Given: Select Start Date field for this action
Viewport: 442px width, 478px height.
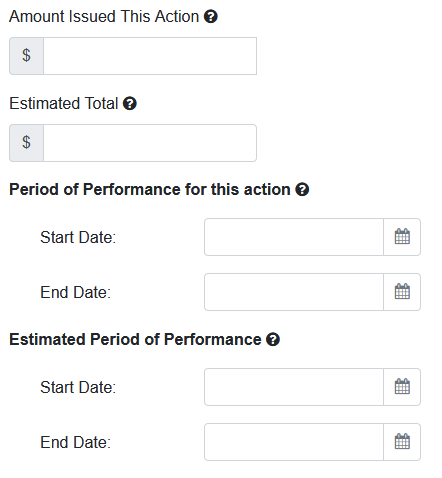Looking at the screenshot, I should click(294, 237).
